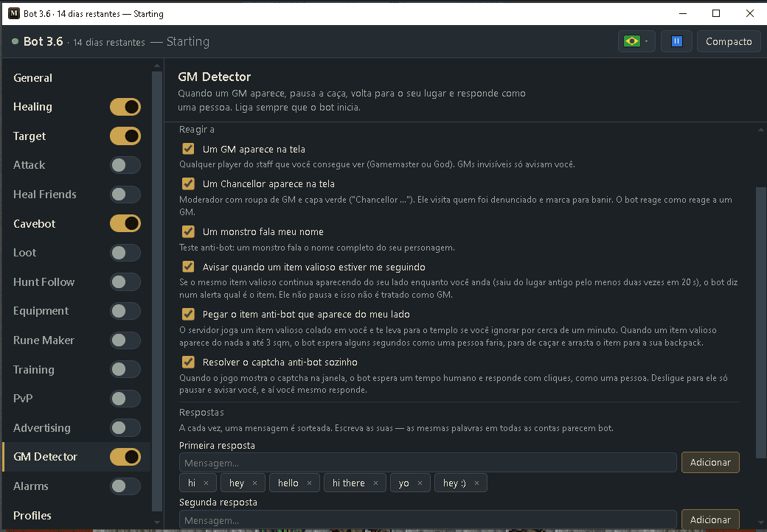This screenshot has height=532, width=767.
Task: Open the language dropdown arrow
Action: click(646, 41)
